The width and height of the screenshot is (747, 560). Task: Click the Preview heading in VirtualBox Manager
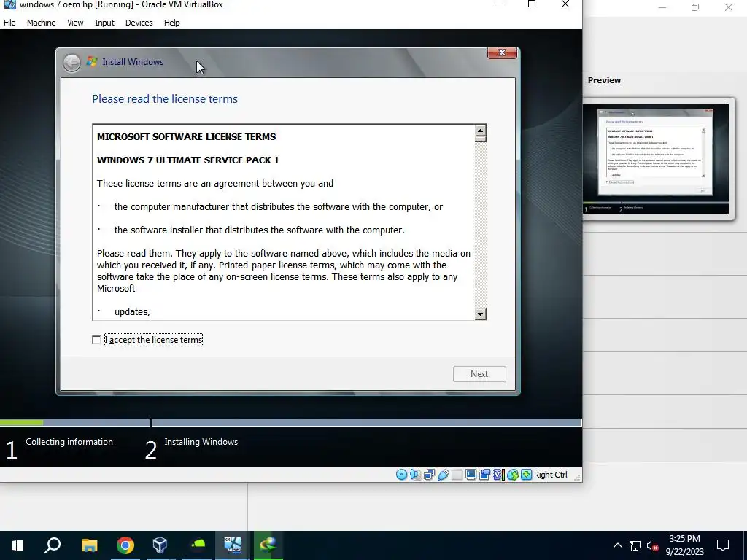pos(604,80)
